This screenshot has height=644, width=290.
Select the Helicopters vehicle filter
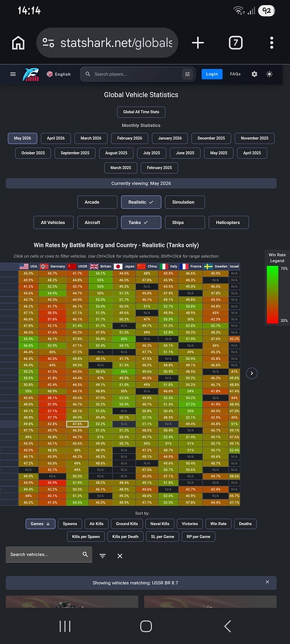click(x=229, y=223)
